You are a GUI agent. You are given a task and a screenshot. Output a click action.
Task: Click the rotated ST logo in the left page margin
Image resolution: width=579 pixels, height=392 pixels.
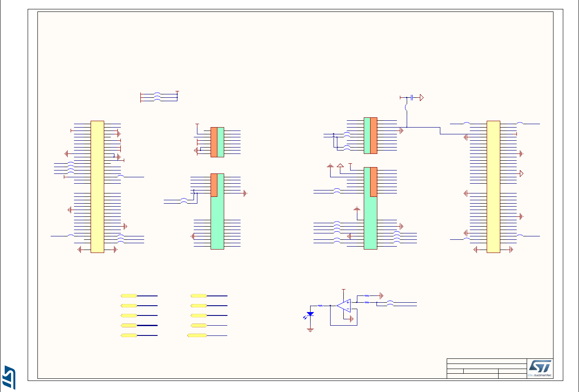coord(9,377)
